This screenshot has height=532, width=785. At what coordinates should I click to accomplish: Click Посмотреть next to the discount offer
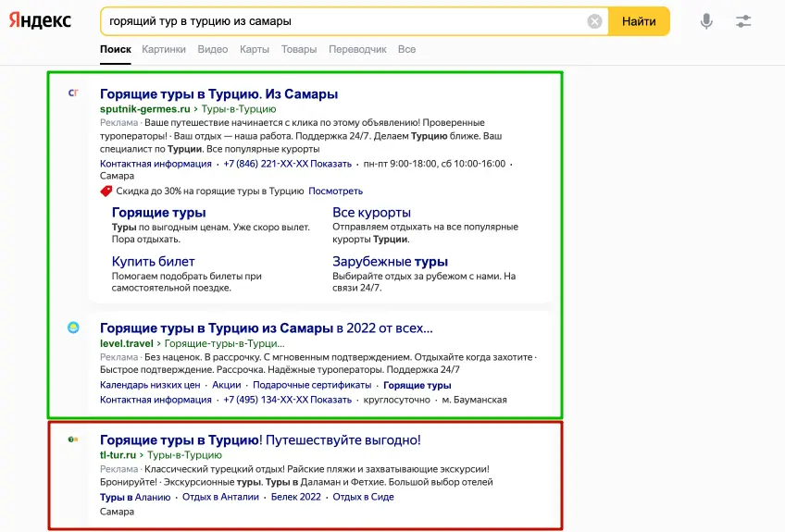coord(335,191)
